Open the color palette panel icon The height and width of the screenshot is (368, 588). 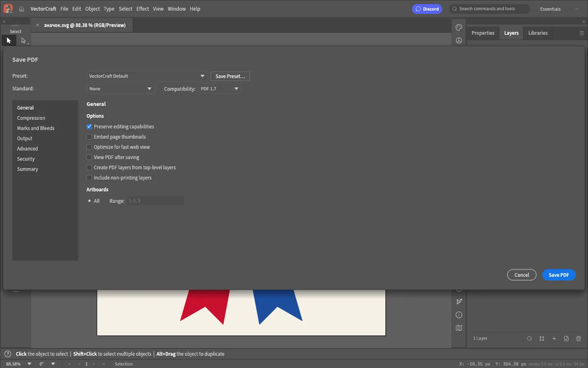[x=459, y=27]
